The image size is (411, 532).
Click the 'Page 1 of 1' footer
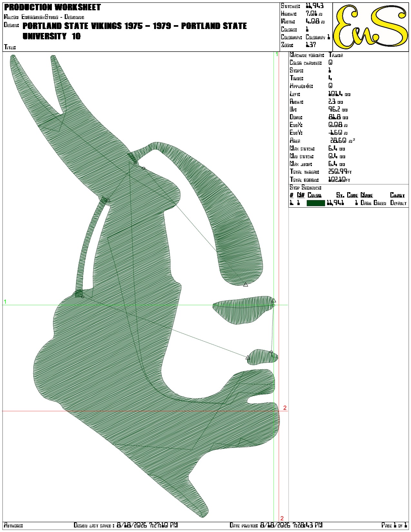tap(395, 525)
